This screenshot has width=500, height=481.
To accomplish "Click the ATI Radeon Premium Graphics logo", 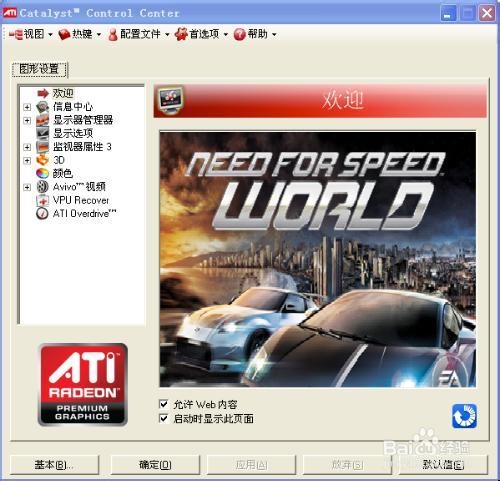I will click(x=83, y=385).
